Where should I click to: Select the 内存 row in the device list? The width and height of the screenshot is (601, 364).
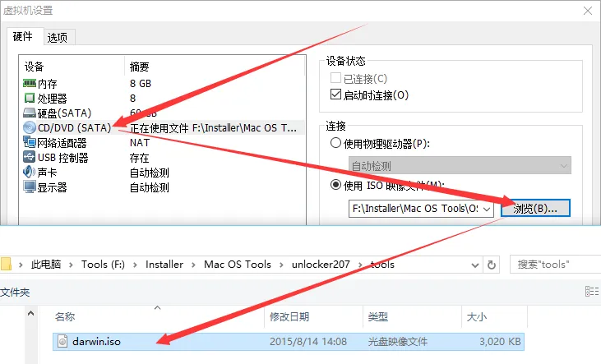click(x=164, y=83)
